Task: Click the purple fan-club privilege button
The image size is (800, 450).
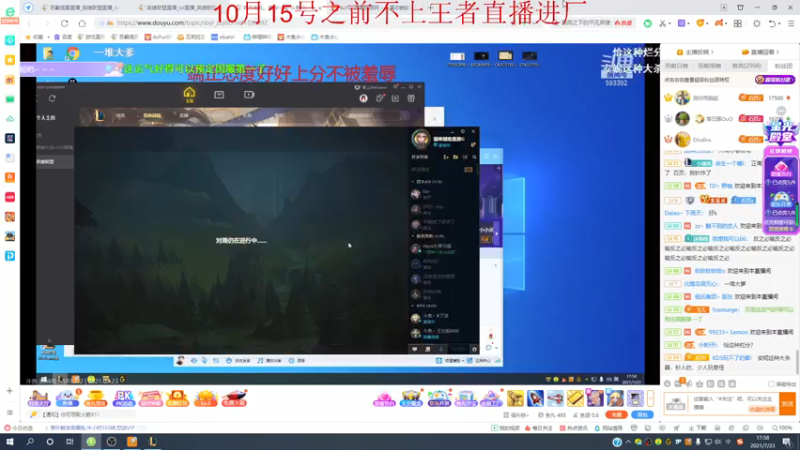Action: (x=774, y=80)
